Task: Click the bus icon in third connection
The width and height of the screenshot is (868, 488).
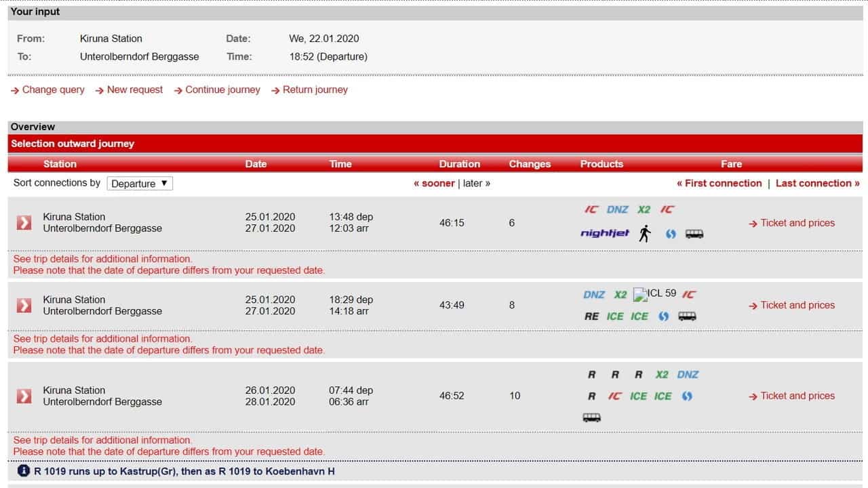Action: pyautogui.click(x=591, y=418)
